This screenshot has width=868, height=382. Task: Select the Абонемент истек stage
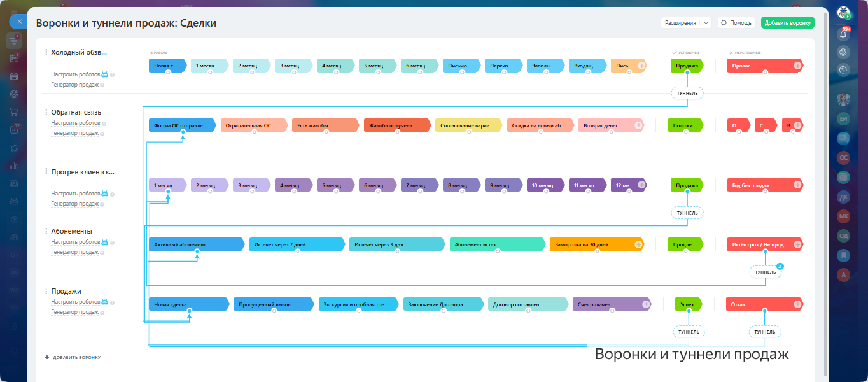pyautogui.click(x=497, y=244)
